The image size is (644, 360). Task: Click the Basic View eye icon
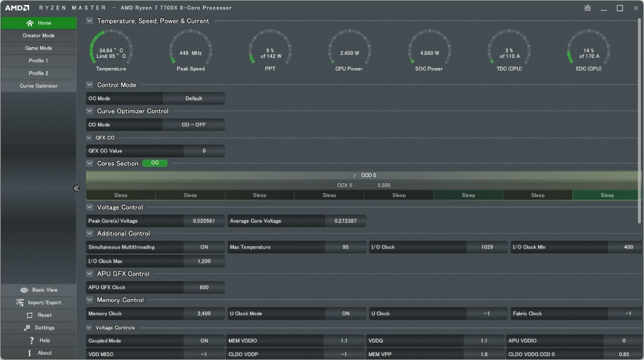24,290
